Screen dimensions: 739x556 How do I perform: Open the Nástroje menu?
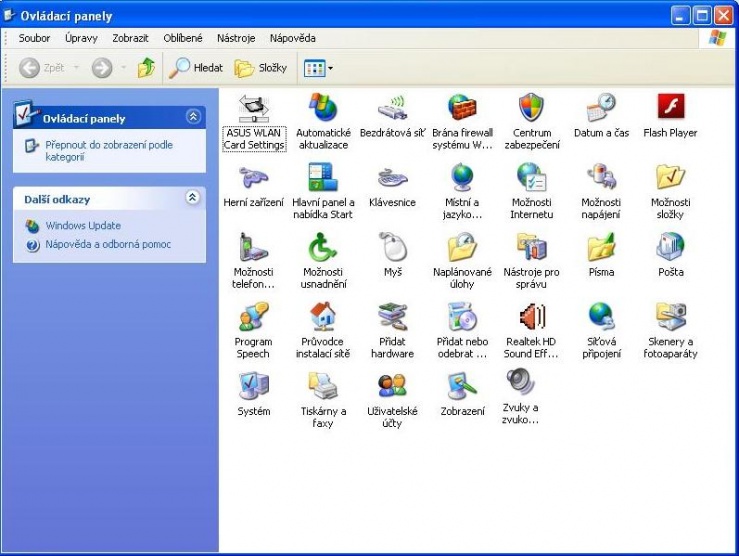coord(236,38)
